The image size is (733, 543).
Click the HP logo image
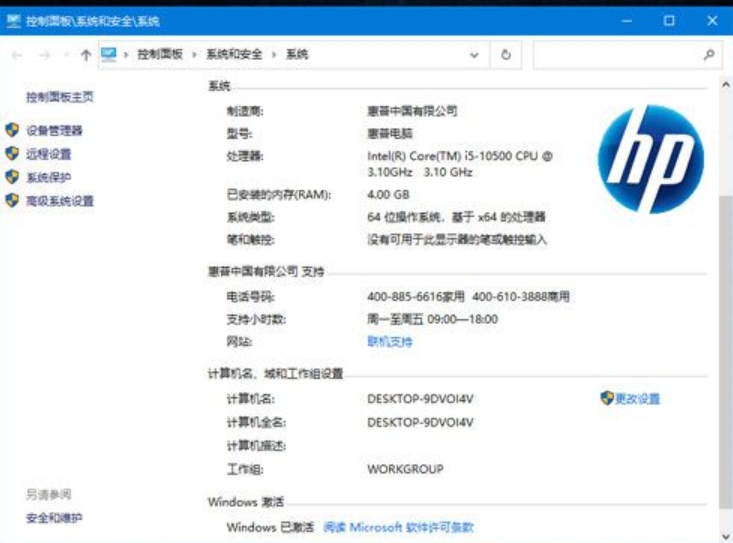(x=651, y=159)
